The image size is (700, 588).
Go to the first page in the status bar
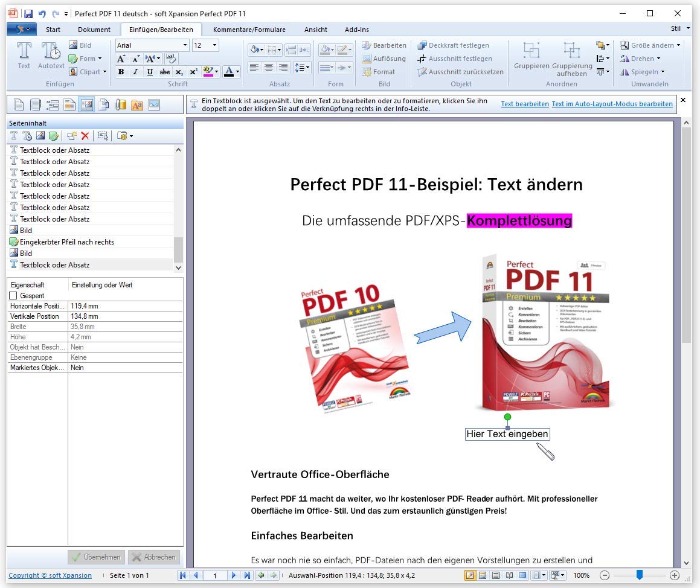click(x=182, y=575)
